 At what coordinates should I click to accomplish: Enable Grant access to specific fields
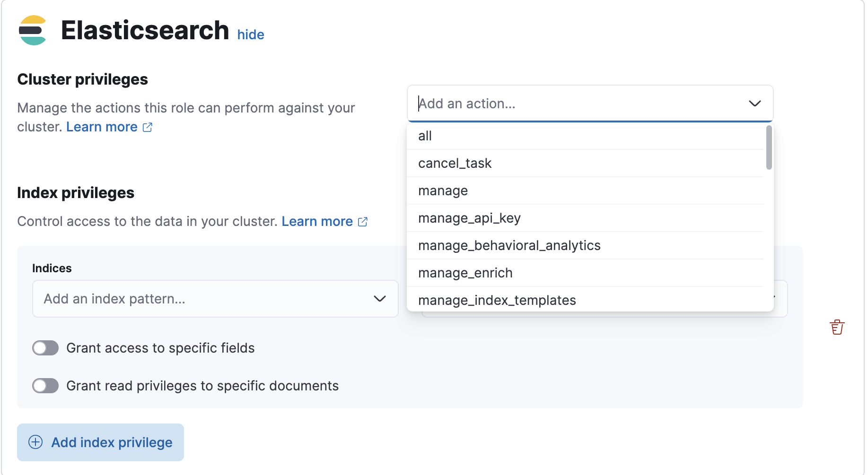point(45,348)
